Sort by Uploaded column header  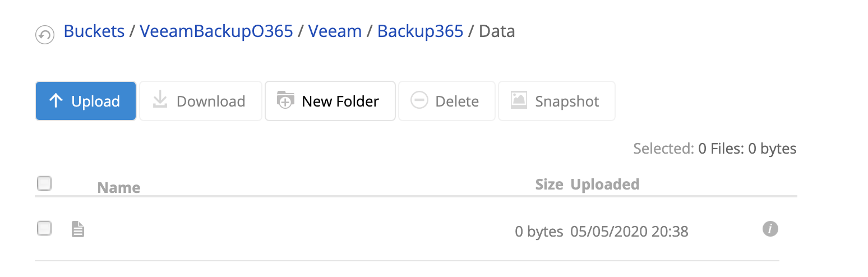(605, 184)
